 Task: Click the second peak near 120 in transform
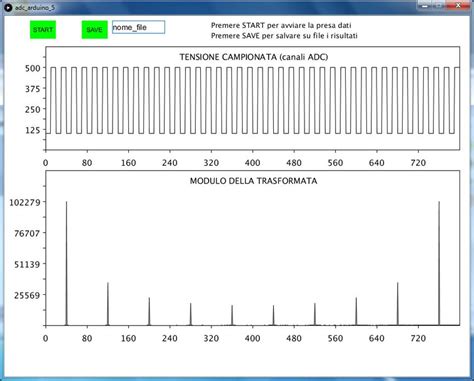[108, 304]
